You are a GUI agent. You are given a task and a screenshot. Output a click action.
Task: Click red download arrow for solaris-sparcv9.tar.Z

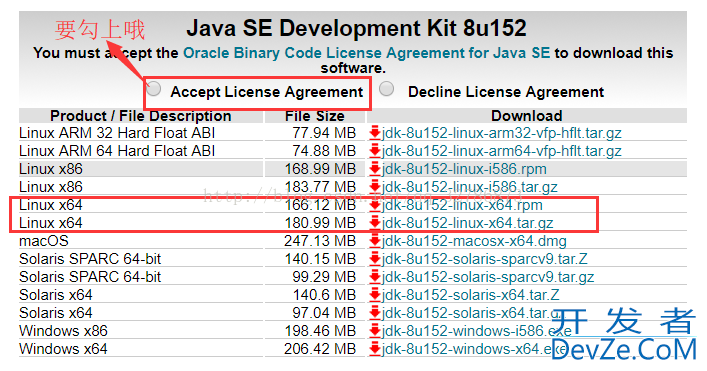coord(375,259)
